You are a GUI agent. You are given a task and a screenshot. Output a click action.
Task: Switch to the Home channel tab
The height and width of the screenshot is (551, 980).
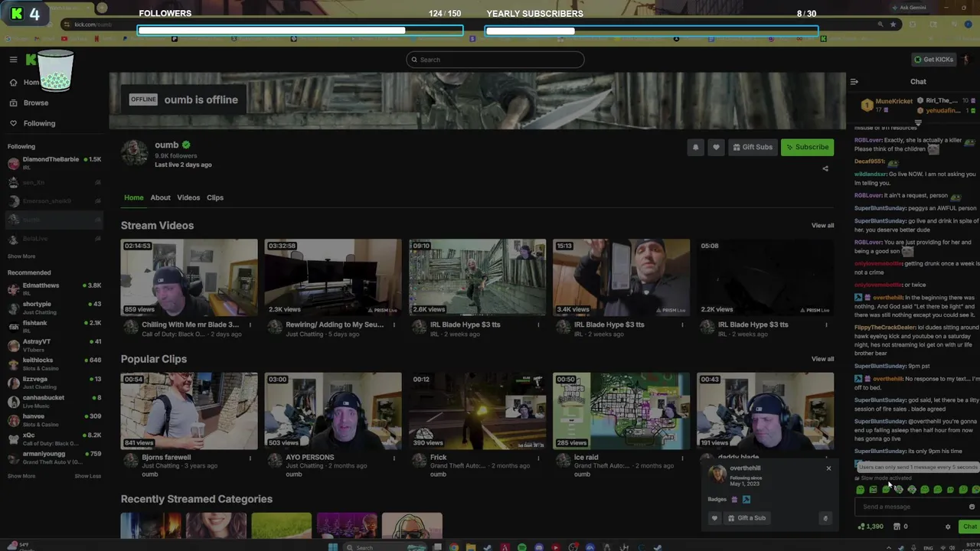133,197
